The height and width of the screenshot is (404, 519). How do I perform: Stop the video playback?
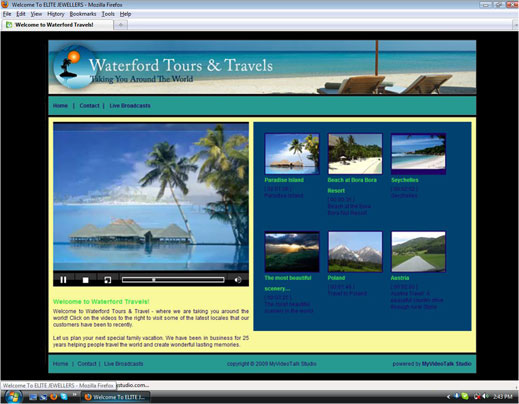pos(85,280)
